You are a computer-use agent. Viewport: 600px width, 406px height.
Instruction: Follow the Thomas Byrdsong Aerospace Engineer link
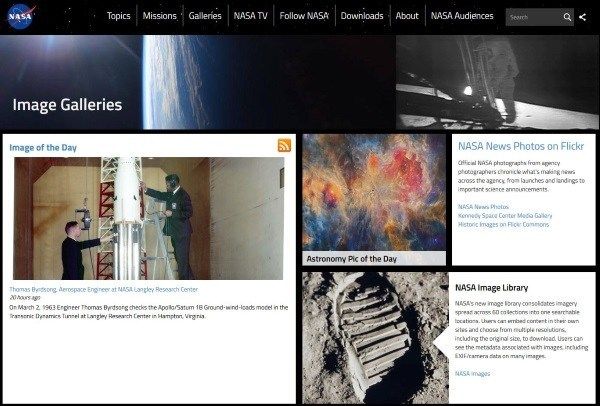(103, 289)
